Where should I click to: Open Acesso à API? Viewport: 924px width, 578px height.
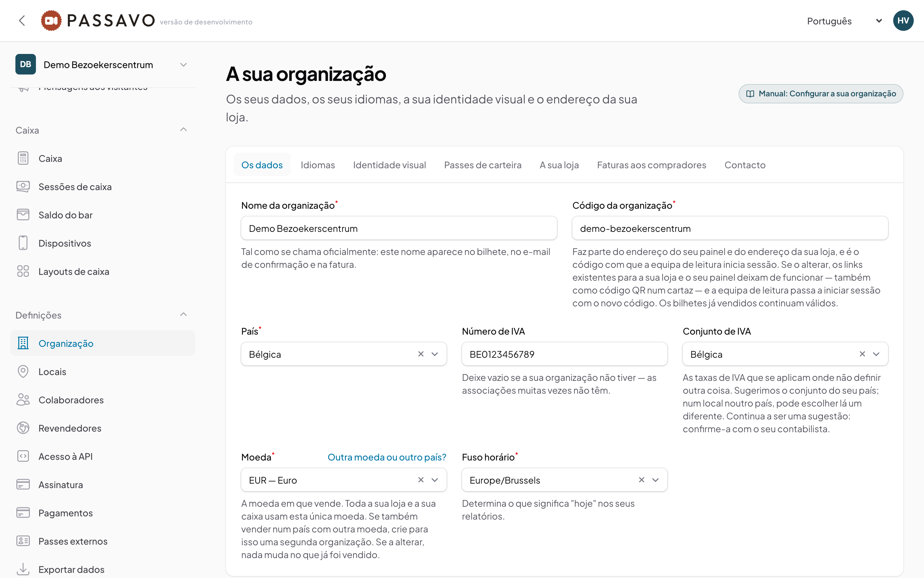click(102, 456)
